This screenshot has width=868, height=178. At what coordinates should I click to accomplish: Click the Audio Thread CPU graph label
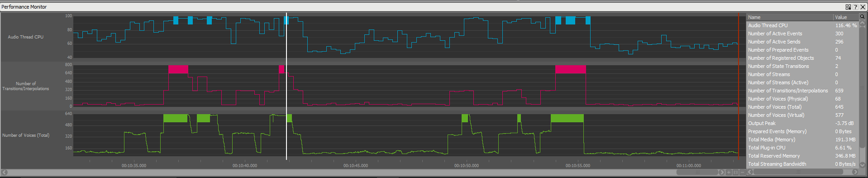pos(26,37)
